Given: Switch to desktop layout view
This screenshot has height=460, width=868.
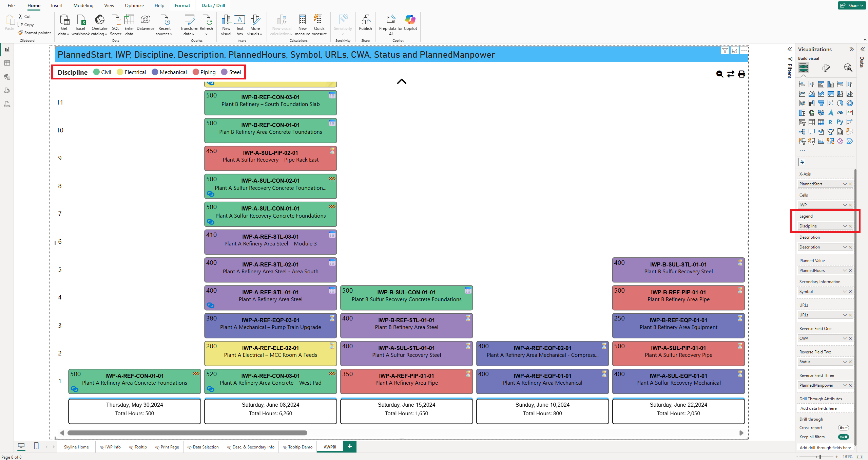Looking at the screenshot, I should (x=21, y=446).
